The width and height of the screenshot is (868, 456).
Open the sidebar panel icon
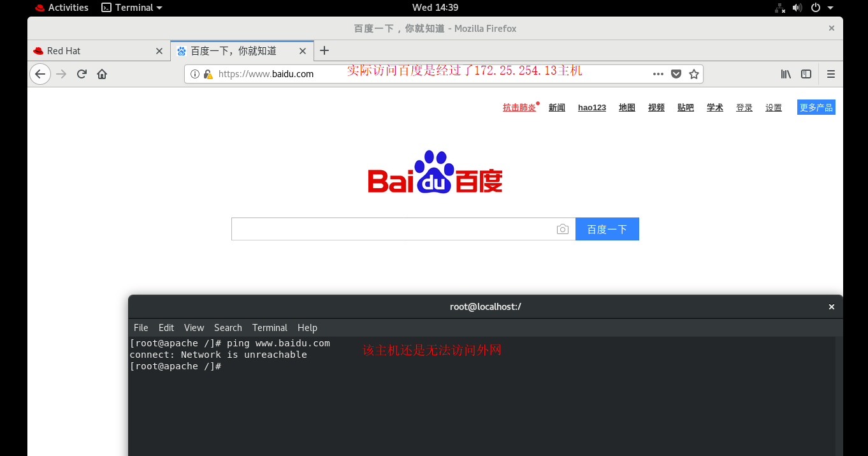pos(806,73)
